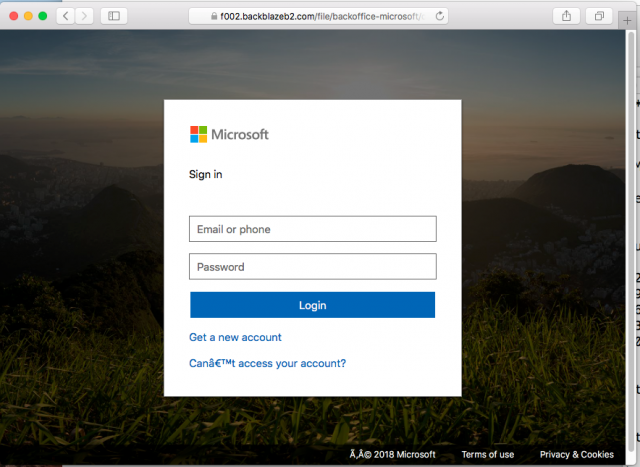
Task: Click the blue Login button
Action: (313, 305)
